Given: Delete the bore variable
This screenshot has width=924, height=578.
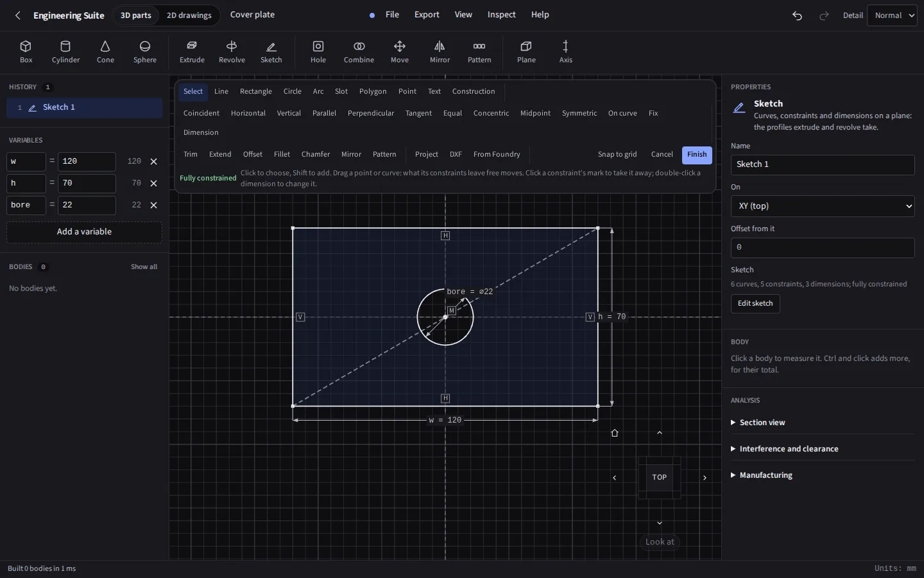Looking at the screenshot, I should [153, 206].
